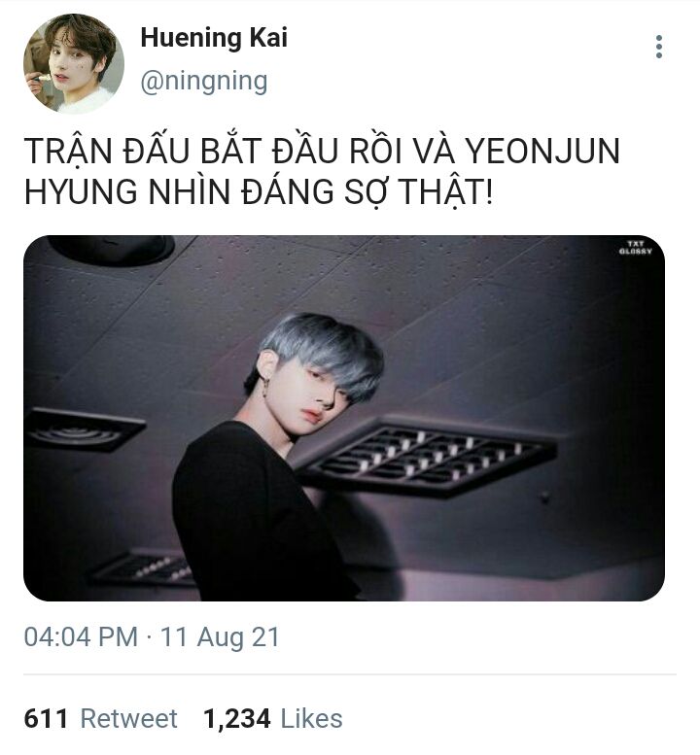
Task: Open the @ningning handle link
Action: pyautogui.click(x=204, y=81)
